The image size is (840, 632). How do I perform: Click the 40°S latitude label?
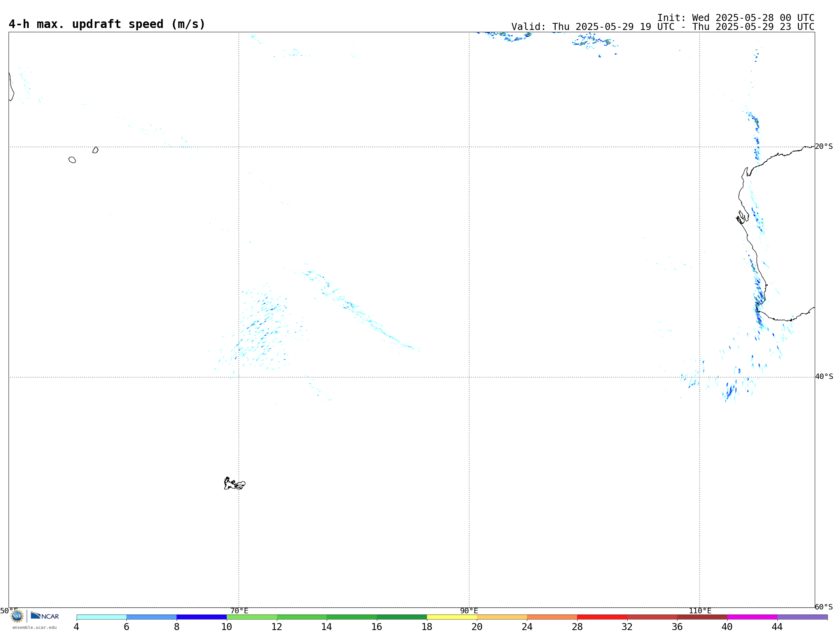[x=824, y=377]
